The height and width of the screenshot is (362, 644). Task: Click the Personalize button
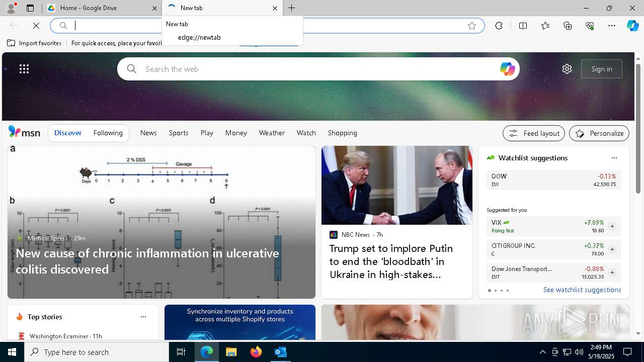599,133
